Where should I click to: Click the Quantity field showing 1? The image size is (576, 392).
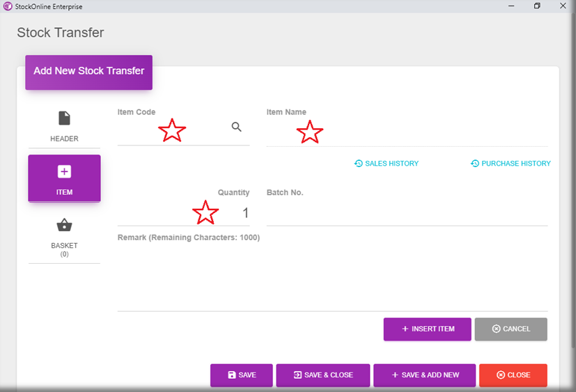point(183,213)
